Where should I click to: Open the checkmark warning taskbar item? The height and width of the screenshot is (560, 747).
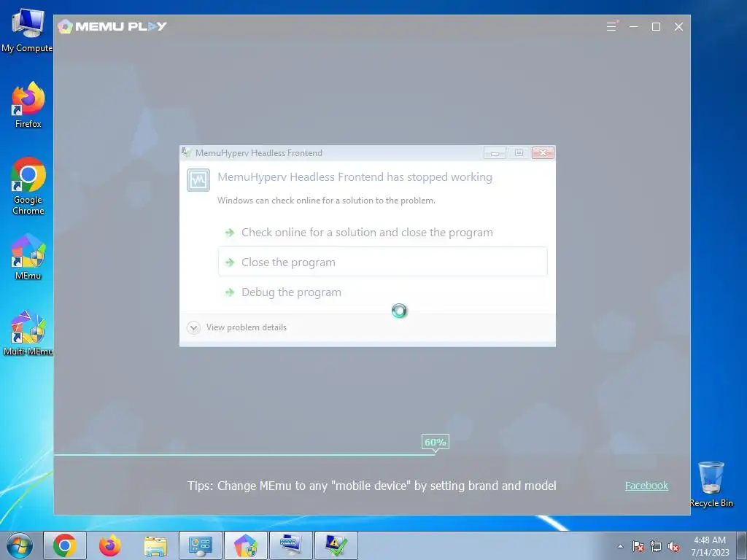tap(336, 545)
